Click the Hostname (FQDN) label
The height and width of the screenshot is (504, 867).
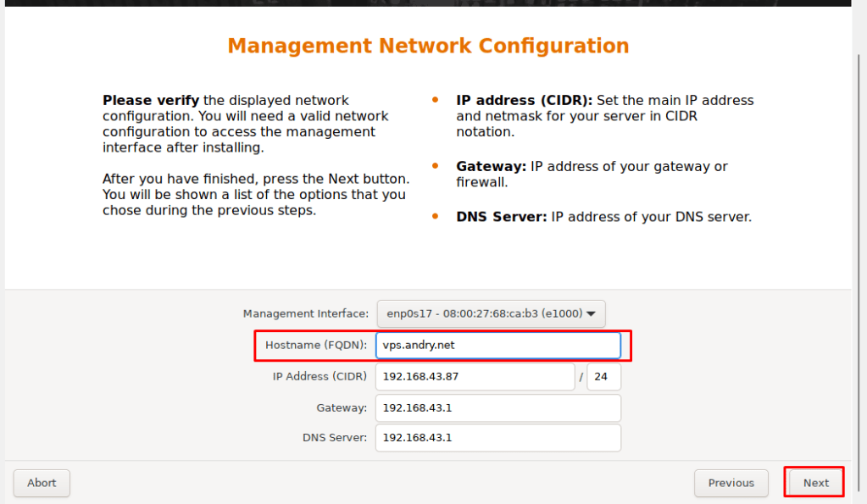[x=315, y=345]
